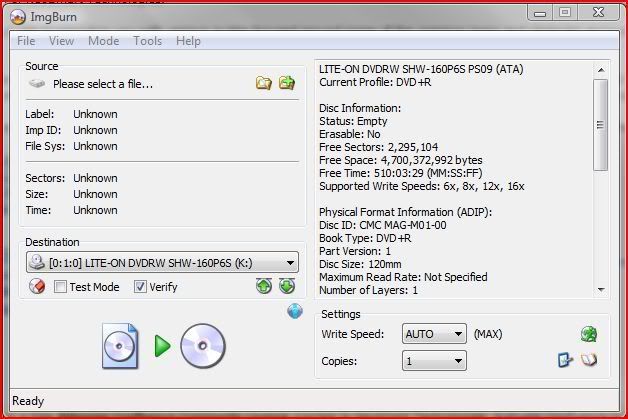Click the image file icon left of the play arrow
Image resolution: width=628 pixels, height=419 pixels.
click(120, 346)
